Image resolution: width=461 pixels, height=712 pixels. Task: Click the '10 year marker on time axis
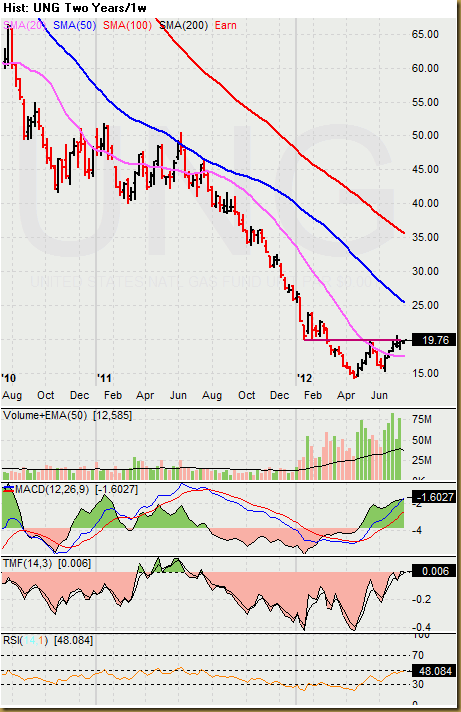click(9, 378)
